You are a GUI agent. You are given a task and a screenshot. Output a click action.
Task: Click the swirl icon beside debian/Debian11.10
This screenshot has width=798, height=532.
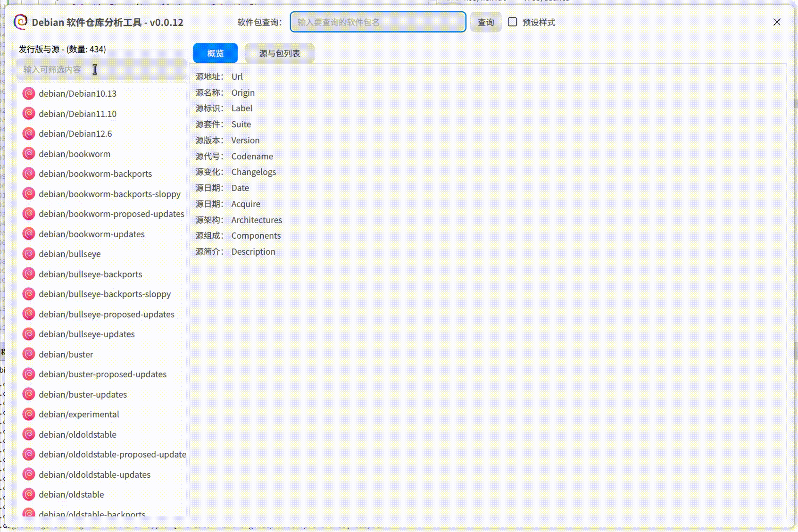tap(29, 114)
